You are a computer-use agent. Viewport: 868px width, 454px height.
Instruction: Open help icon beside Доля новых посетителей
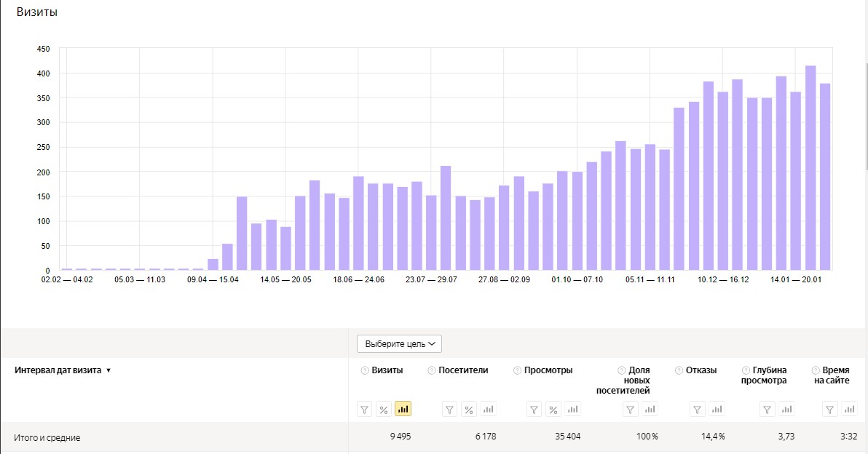pos(622,370)
